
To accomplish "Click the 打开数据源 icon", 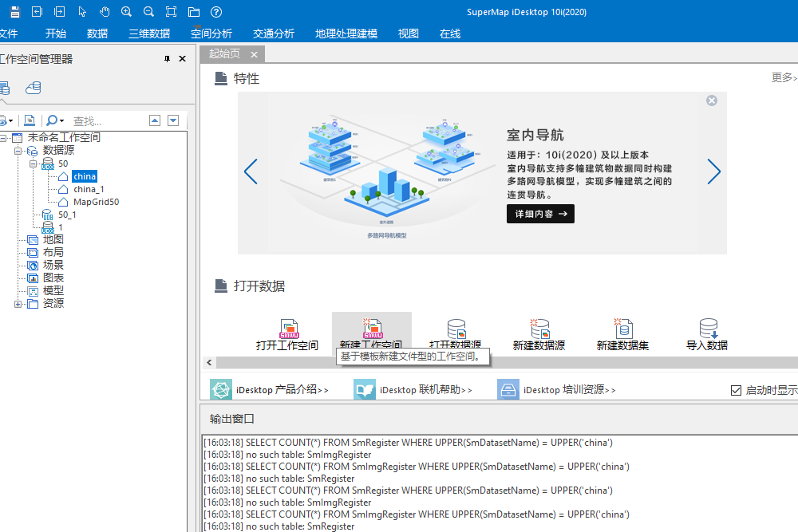I will click(456, 329).
